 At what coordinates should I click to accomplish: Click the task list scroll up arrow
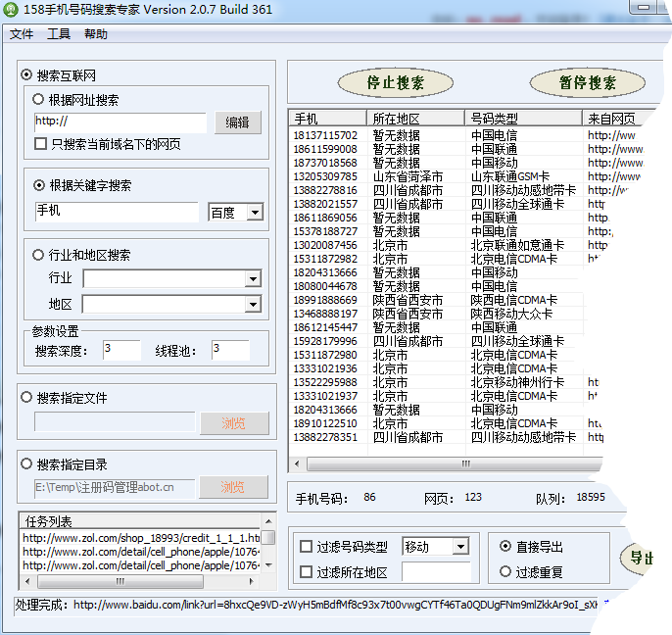pos(268,521)
